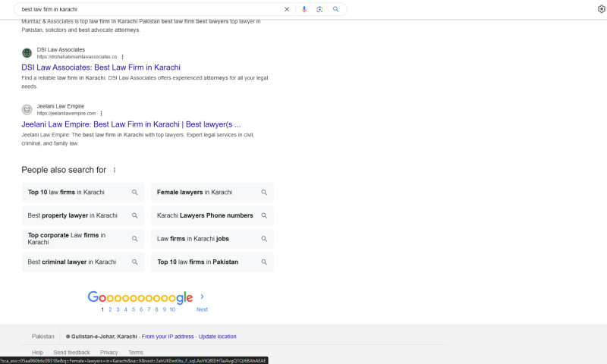Open Google Lens image search icon
This screenshot has width=607, height=364.
pyautogui.click(x=319, y=9)
